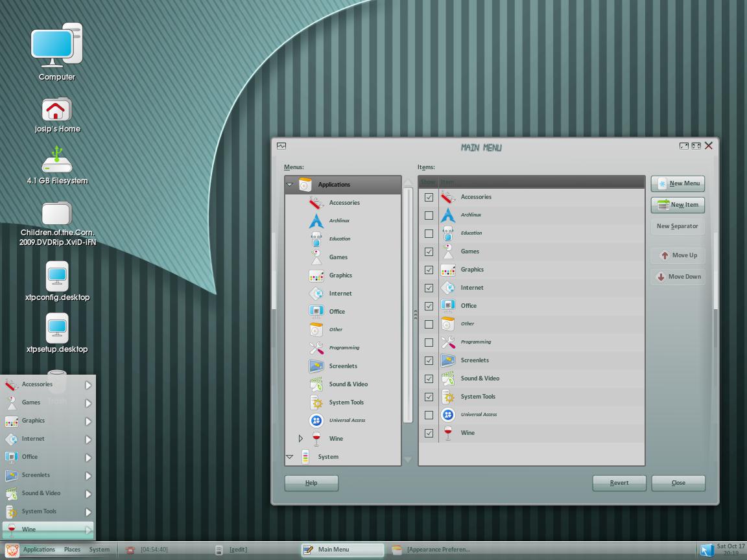Click System Tools gear icon in Menus tree
747x560 pixels.
click(316, 402)
